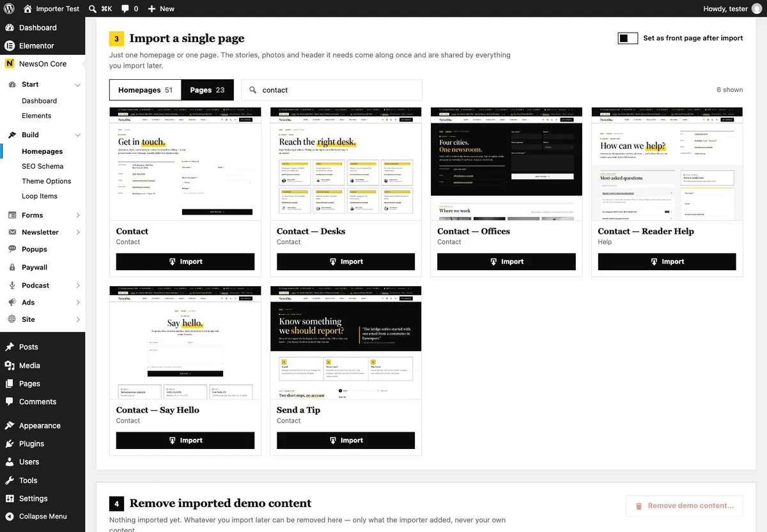Click the Newsletter envelope icon
Image resolution: width=767 pixels, height=532 pixels.
[12, 232]
